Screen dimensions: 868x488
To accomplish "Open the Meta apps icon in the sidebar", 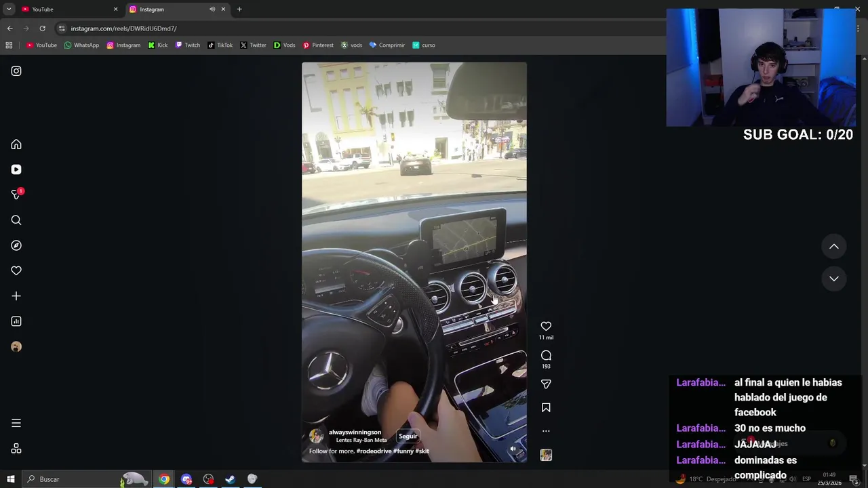I will [16, 449].
